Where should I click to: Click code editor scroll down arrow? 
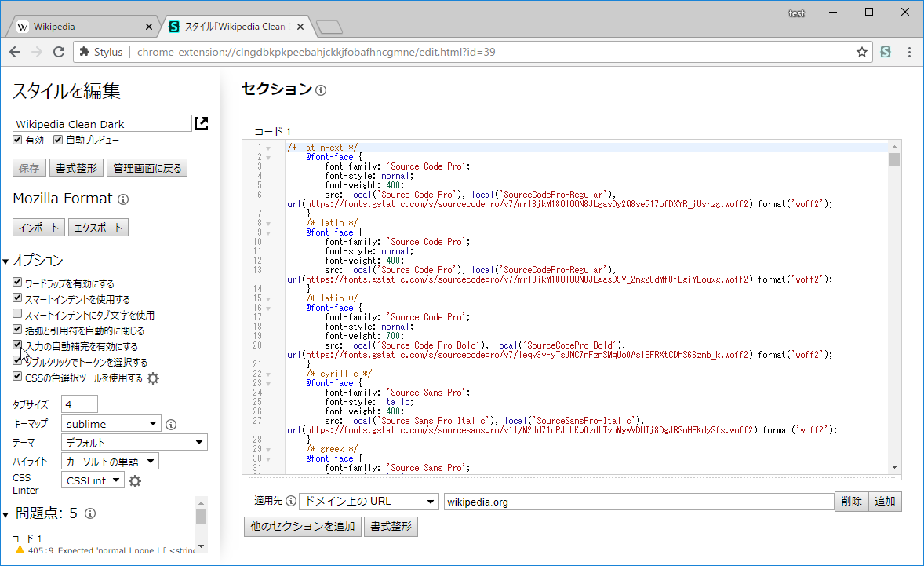894,467
